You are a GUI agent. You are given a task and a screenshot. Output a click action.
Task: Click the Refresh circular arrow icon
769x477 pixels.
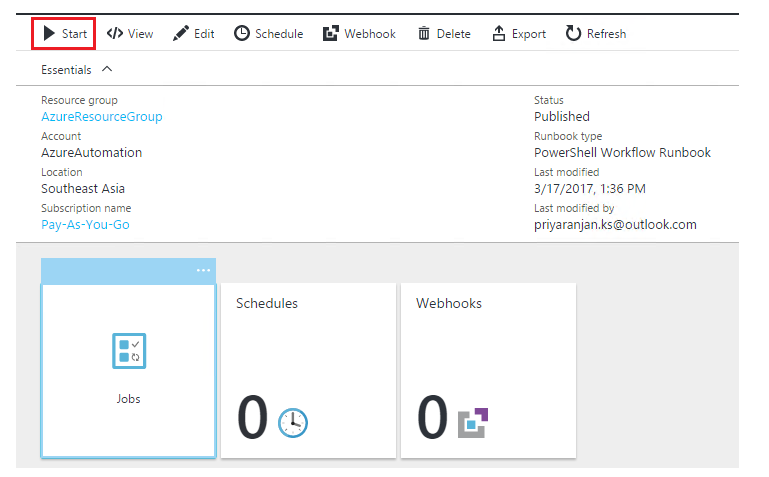coord(573,33)
